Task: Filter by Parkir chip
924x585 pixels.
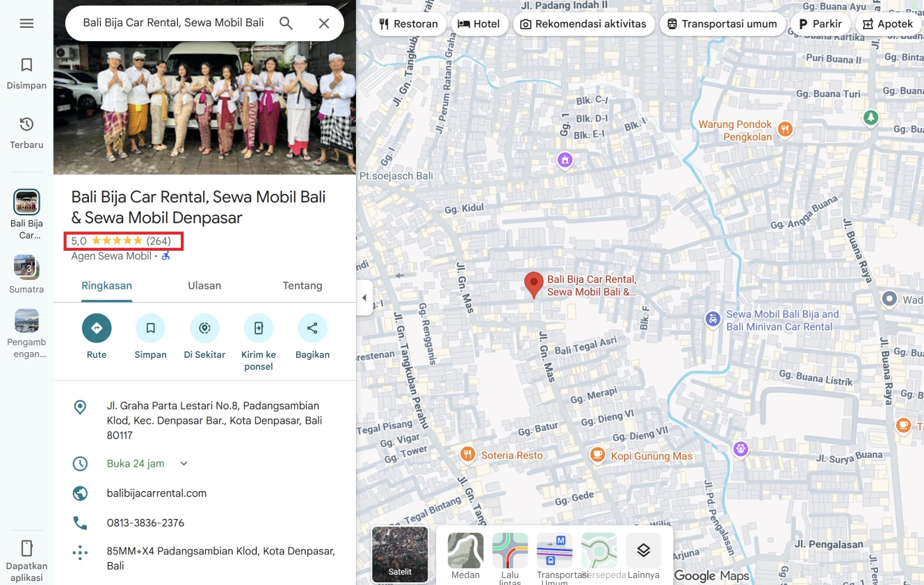Action: click(820, 24)
